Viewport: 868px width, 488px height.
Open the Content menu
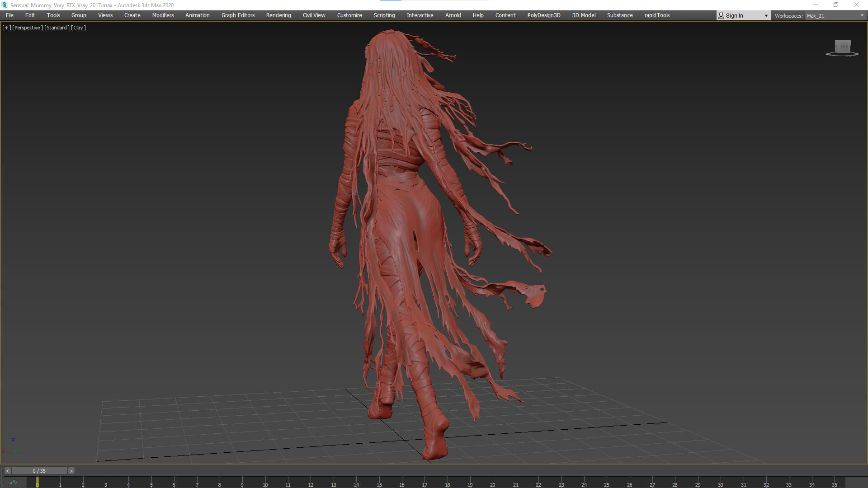click(505, 15)
